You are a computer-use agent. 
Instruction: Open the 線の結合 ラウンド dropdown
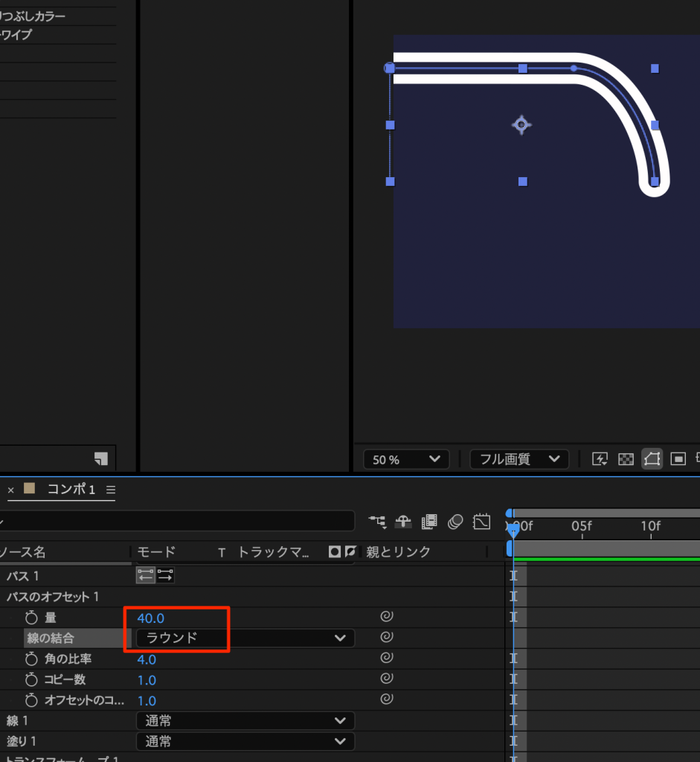pos(245,638)
